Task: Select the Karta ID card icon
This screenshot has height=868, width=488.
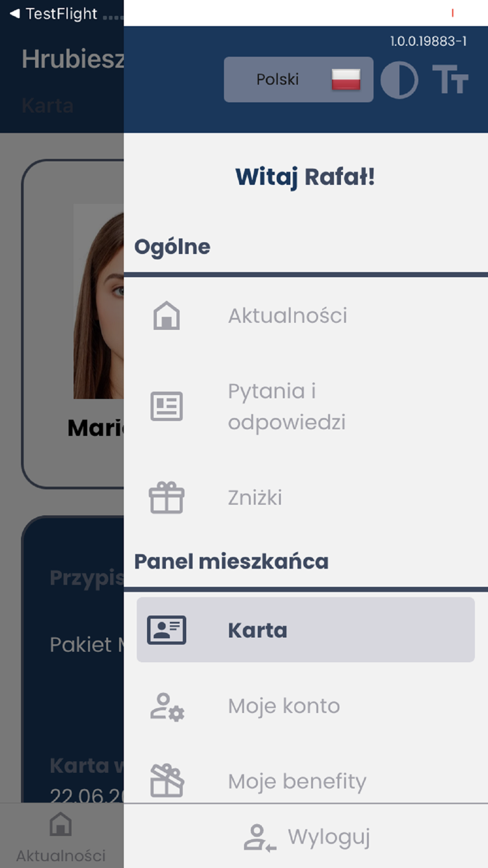Action: (166, 629)
